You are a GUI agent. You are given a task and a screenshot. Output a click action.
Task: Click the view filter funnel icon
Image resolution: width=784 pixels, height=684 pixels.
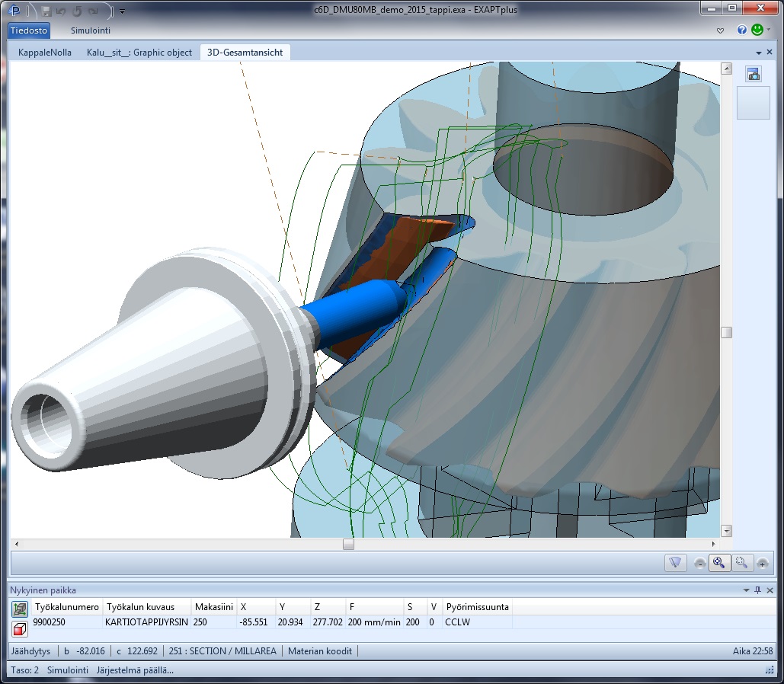tap(674, 563)
